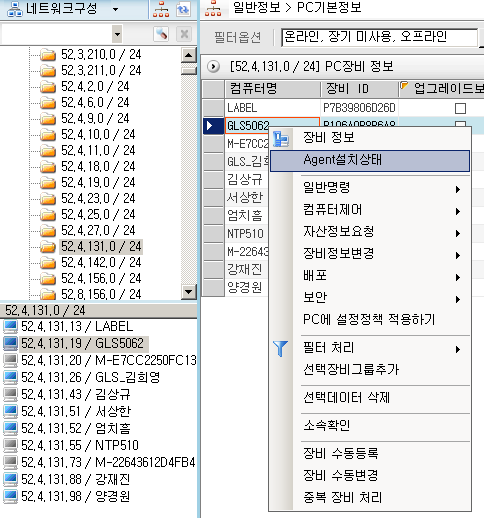Click the LABEL computer name cell
Screen dimensions: 484x518
pyautogui.click(x=273, y=108)
